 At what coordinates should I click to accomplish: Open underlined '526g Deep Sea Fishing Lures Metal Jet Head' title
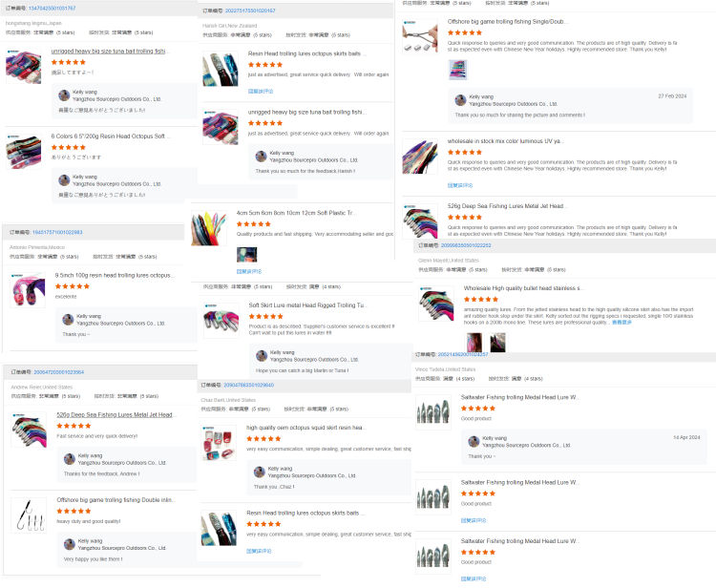pyautogui.click(x=115, y=414)
